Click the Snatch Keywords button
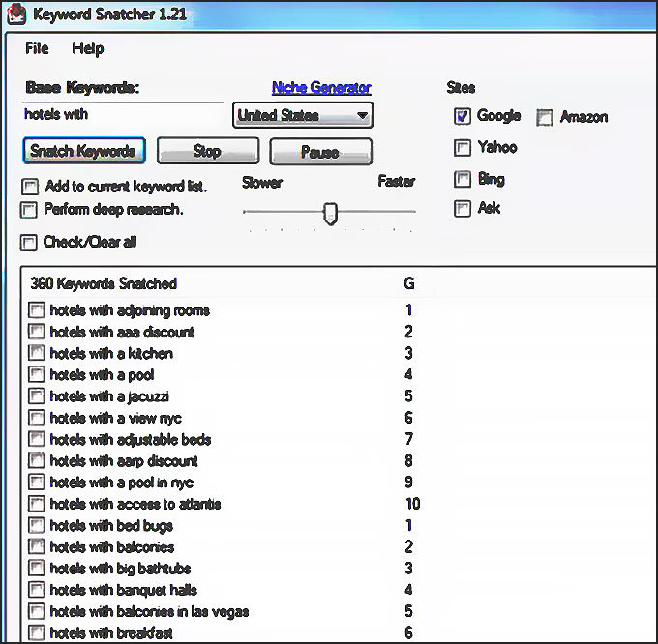The height and width of the screenshot is (644, 658). 84,151
